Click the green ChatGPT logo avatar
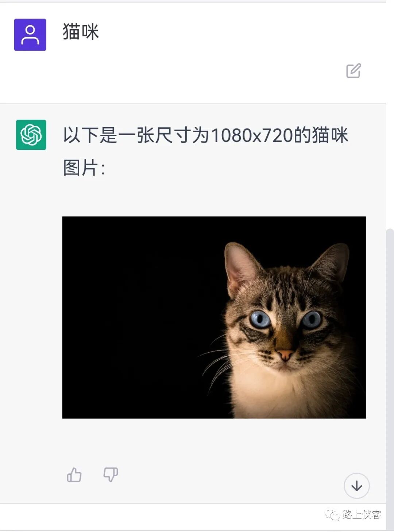This screenshot has height=532, width=394. [x=31, y=135]
